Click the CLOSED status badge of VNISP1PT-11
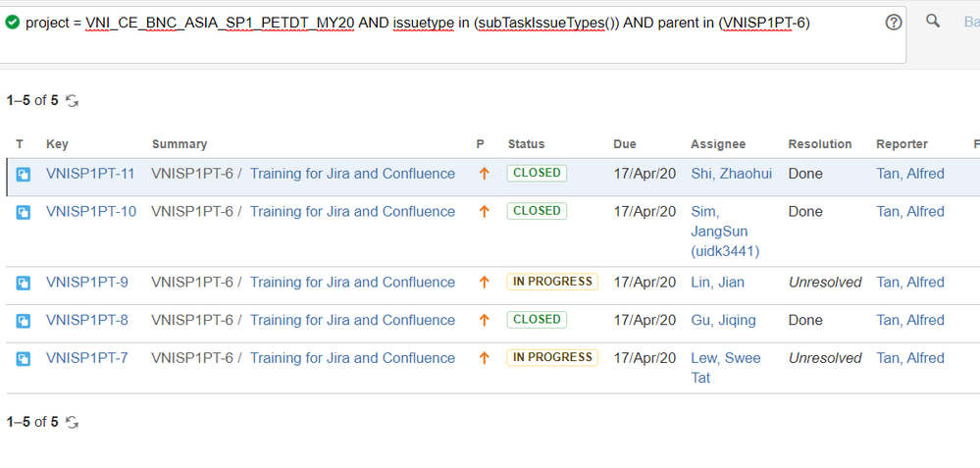980x468 pixels. point(537,173)
